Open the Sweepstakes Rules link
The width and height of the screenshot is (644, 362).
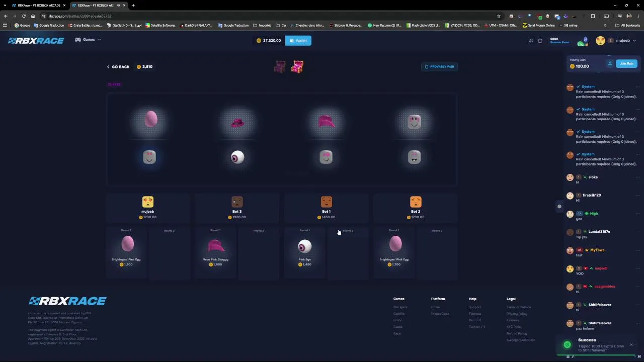pyautogui.click(x=521, y=340)
